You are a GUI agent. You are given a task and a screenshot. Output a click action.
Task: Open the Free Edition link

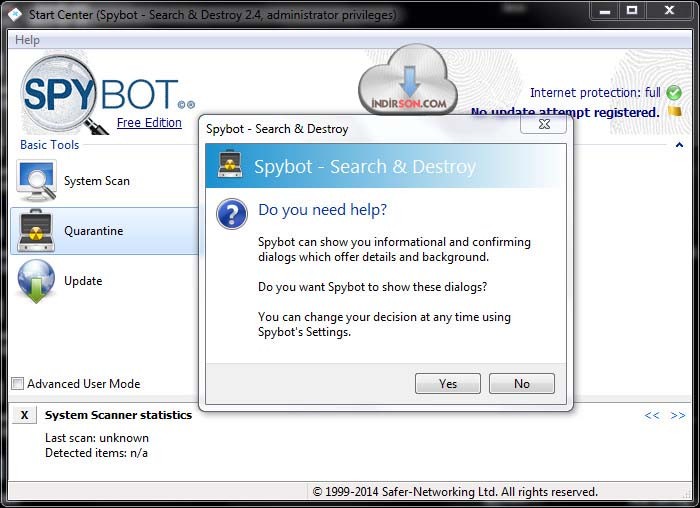[149, 122]
